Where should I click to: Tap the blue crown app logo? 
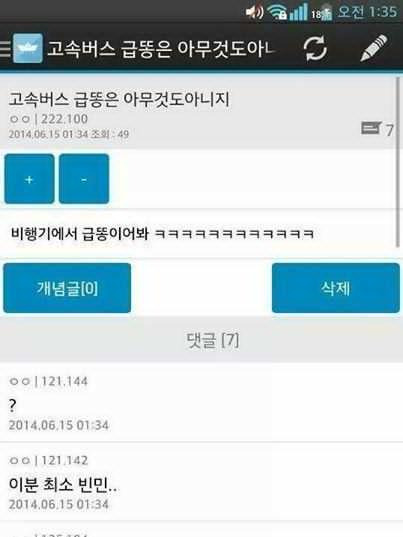28,48
